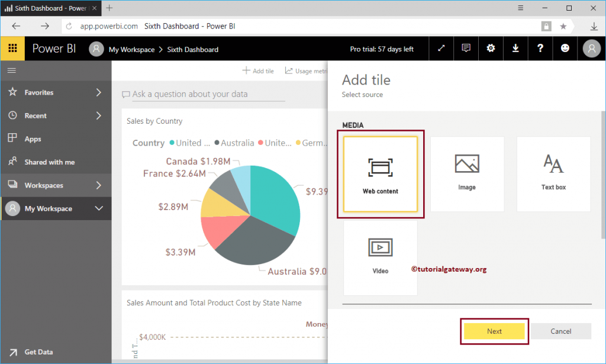Open the Power BI settings gear

(x=491, y=48)
